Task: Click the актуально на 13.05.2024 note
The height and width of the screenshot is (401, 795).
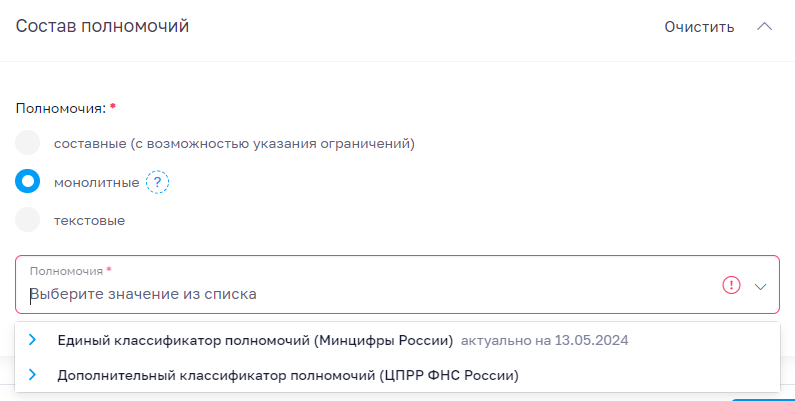Action: coord(545,341)
